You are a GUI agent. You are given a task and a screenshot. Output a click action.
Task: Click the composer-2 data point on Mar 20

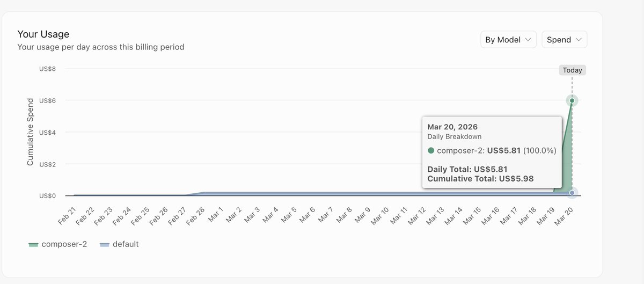tap(572, 100)
